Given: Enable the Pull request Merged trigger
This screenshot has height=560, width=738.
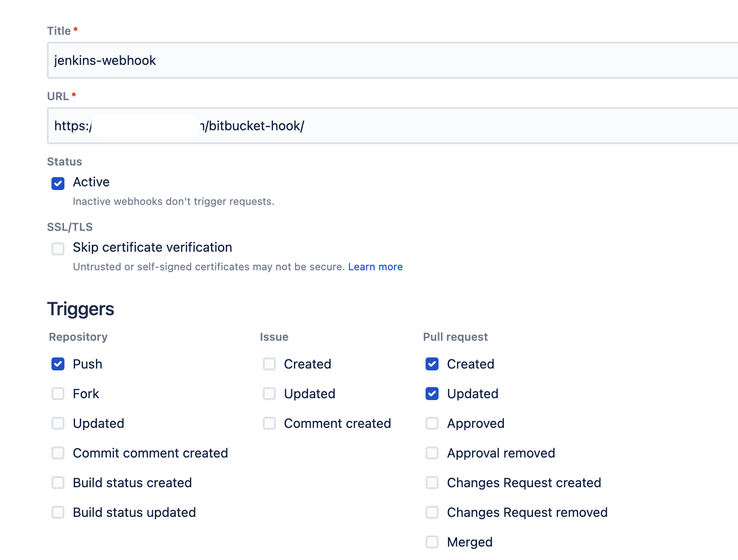Looking at the screenshot, I should tap(432, 542).
